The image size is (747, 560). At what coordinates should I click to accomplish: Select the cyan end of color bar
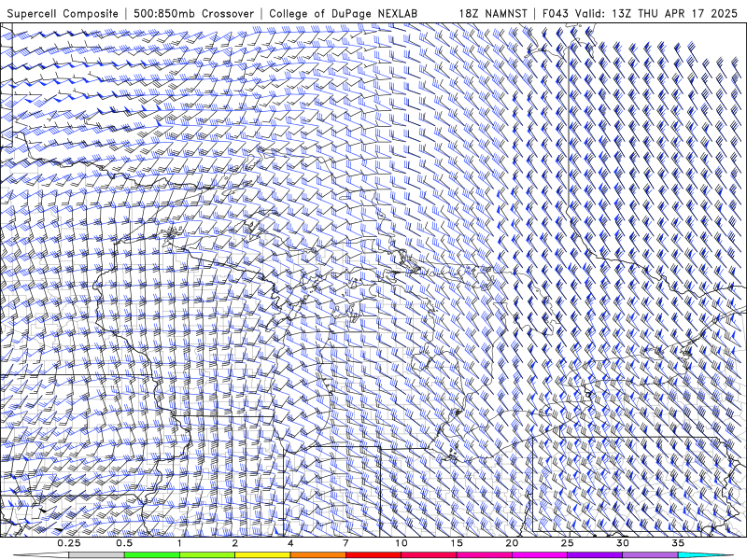coord(705,555)
